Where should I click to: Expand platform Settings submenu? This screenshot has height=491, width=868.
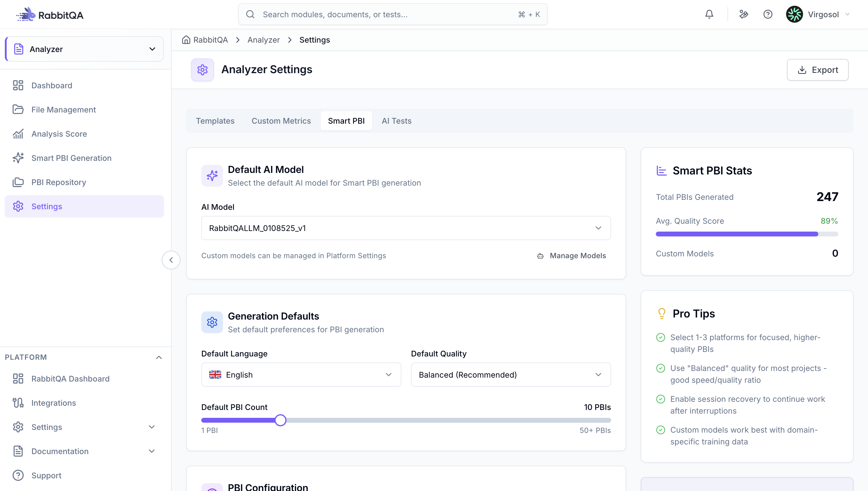152,427
